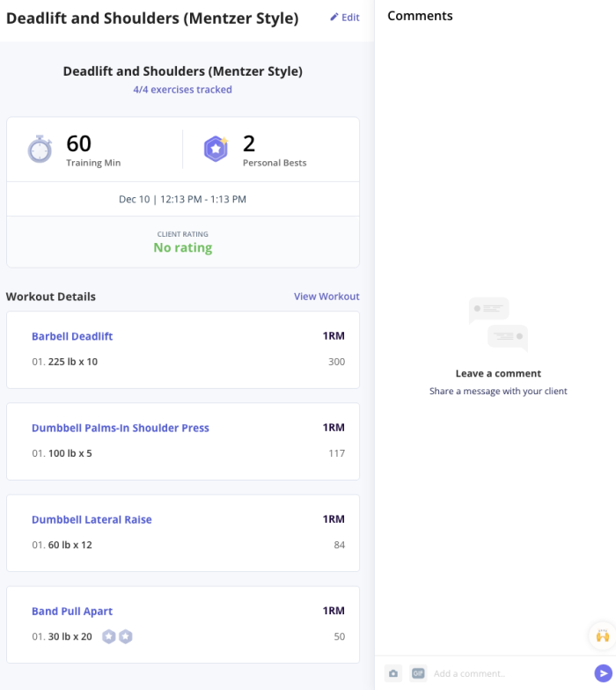Viewport: 616px width, 690px height.
Task: Open the Band Pull Apart exercise
Action: [72, 611]
